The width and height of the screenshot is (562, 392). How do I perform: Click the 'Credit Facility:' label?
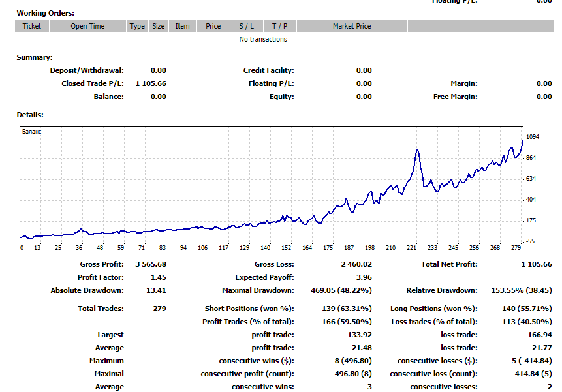268,70
